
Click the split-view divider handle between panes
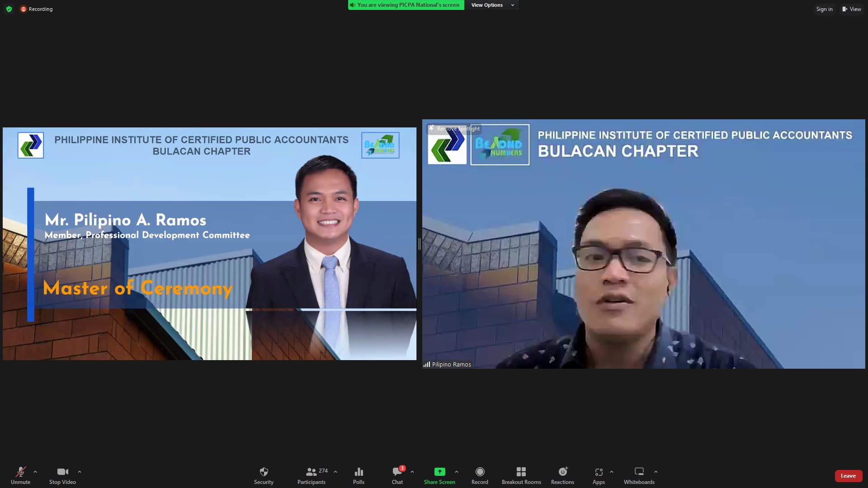tap(419, 244)
